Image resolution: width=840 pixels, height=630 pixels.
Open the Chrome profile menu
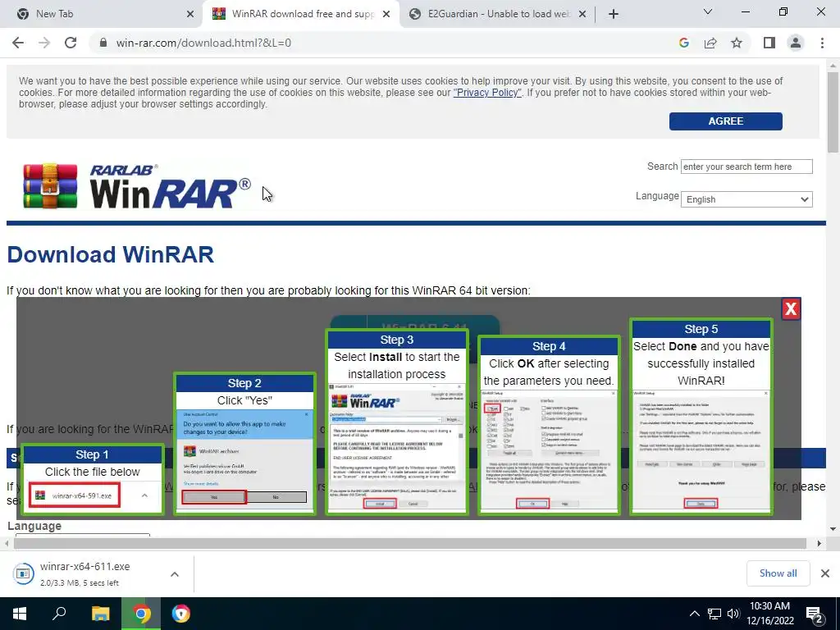(796, 43)
